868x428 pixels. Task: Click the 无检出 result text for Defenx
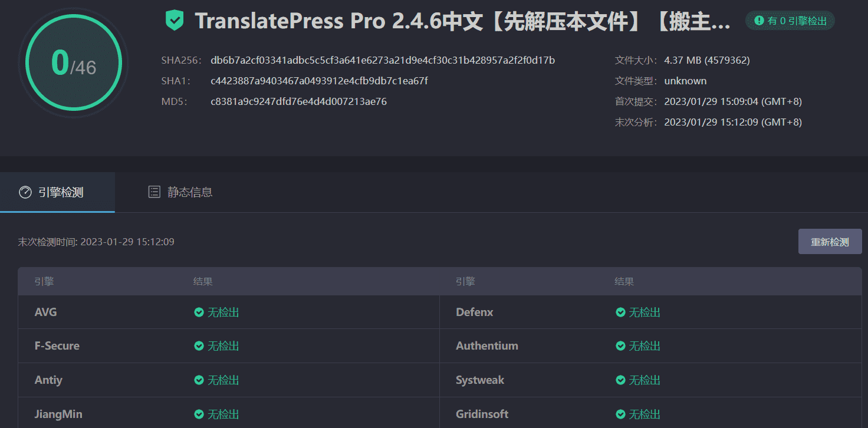pyautogui.click(x=645, y=312)
